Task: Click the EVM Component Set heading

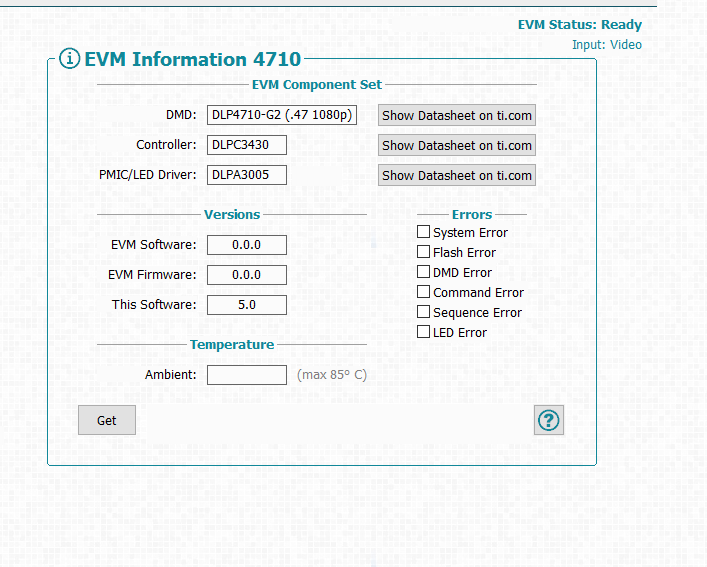Action: [x=317, y=84]
